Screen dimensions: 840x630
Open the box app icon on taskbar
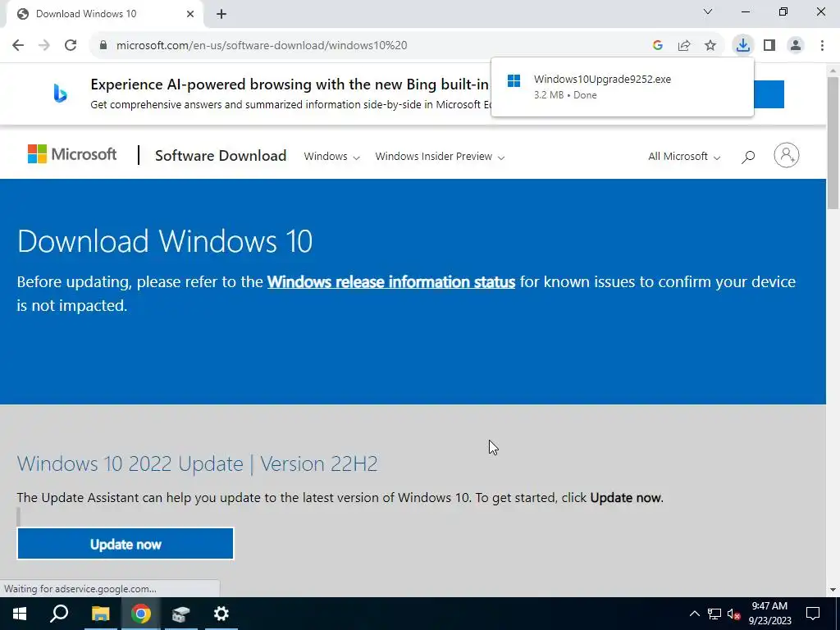180,614
